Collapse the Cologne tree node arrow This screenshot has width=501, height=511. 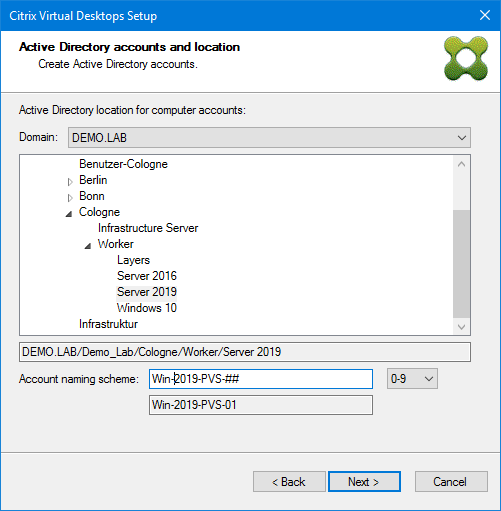click(x=69, y=214)
